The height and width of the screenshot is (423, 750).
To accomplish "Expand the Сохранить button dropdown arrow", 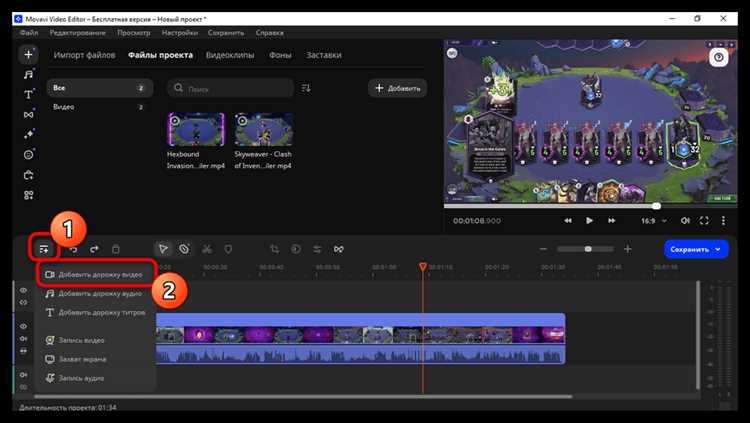I will (x=718, y=249).
